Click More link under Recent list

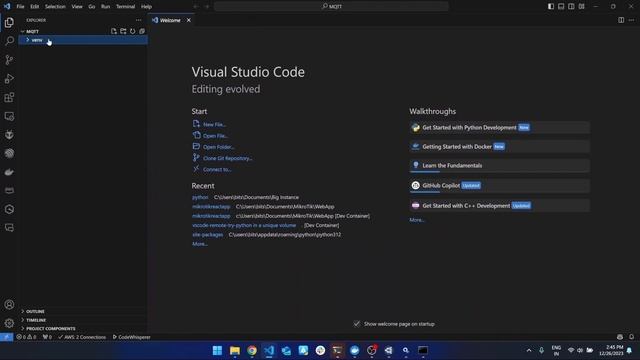coord(200,244)
